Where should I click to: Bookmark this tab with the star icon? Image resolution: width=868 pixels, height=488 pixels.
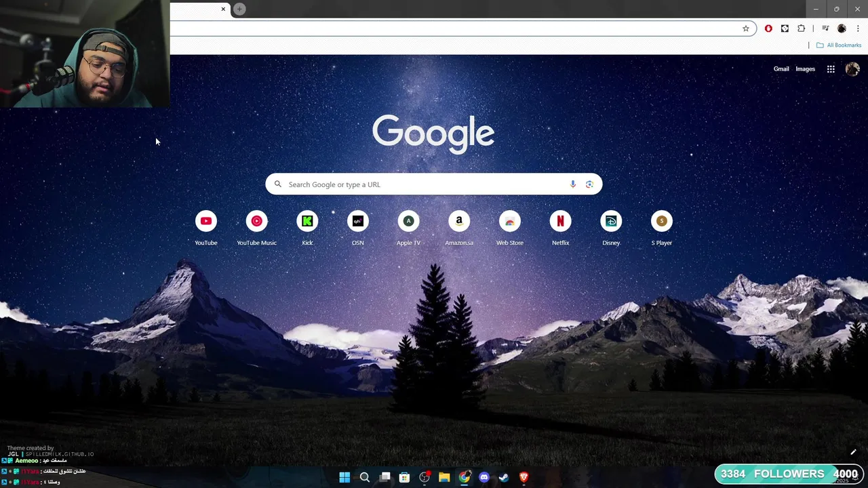pyautogui.click(x=746, y=28)
